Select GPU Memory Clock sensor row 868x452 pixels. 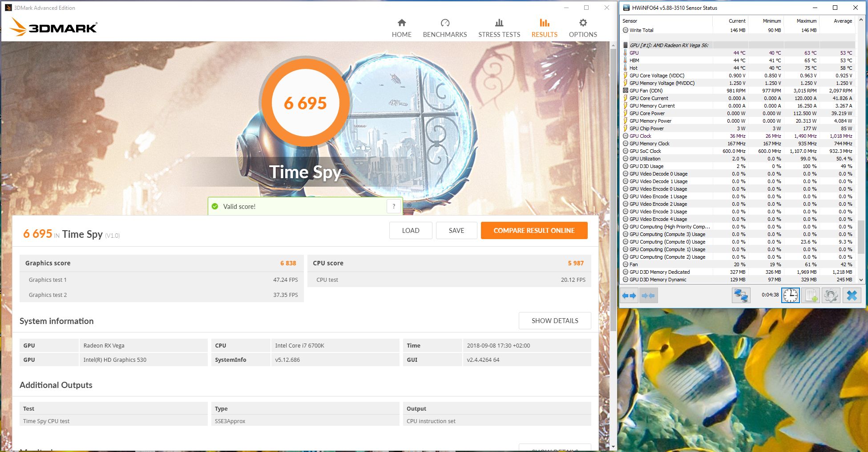[x=738, y=144]
